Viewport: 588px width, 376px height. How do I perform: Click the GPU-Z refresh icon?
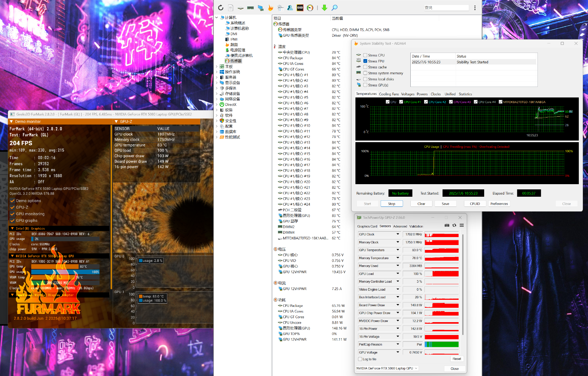click(x=454, y=225)
